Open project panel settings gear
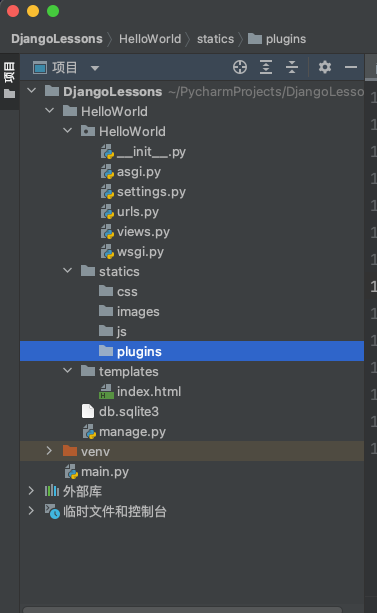The height and width of the screenshot is (613, 377). [325, 67]
